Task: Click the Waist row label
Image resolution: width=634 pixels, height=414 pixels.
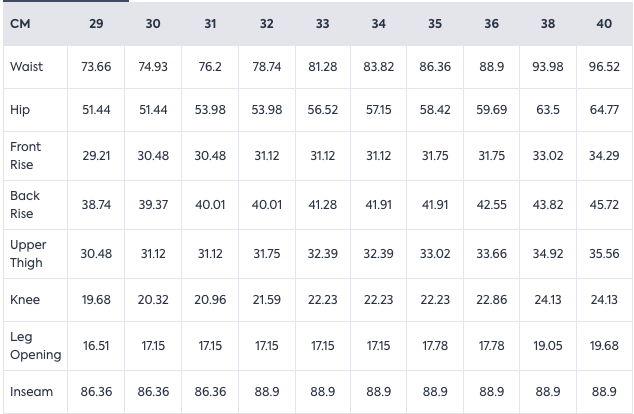Action: (26, 67)
